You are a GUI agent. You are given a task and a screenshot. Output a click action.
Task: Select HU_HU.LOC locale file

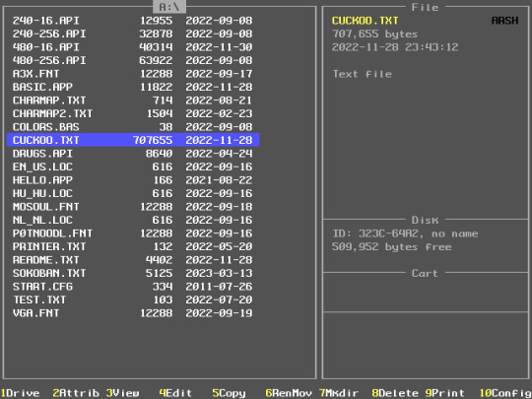point(133,193)
